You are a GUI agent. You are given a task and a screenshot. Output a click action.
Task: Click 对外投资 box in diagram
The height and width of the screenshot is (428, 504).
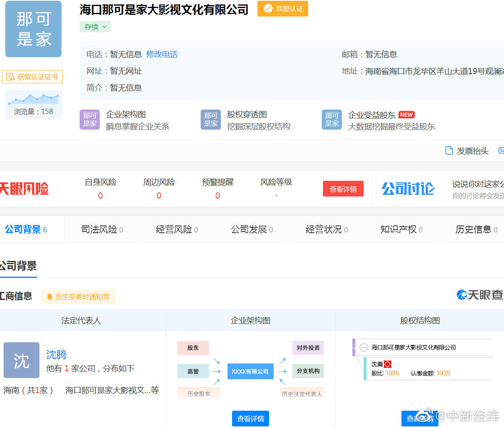[x=308, y=348]
